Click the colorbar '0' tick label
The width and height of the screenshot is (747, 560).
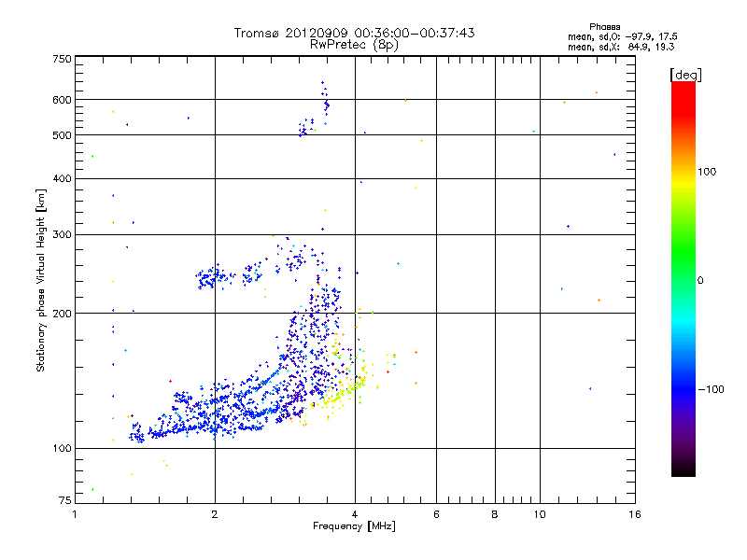(700, 281)
